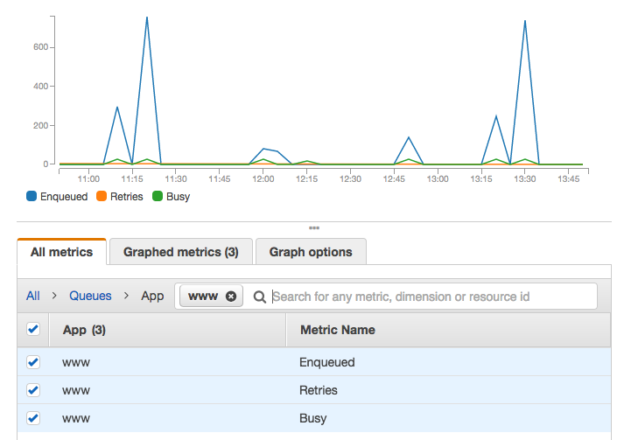
Task: Click the 13:30 peak on the graph
Action: point(525,21)
